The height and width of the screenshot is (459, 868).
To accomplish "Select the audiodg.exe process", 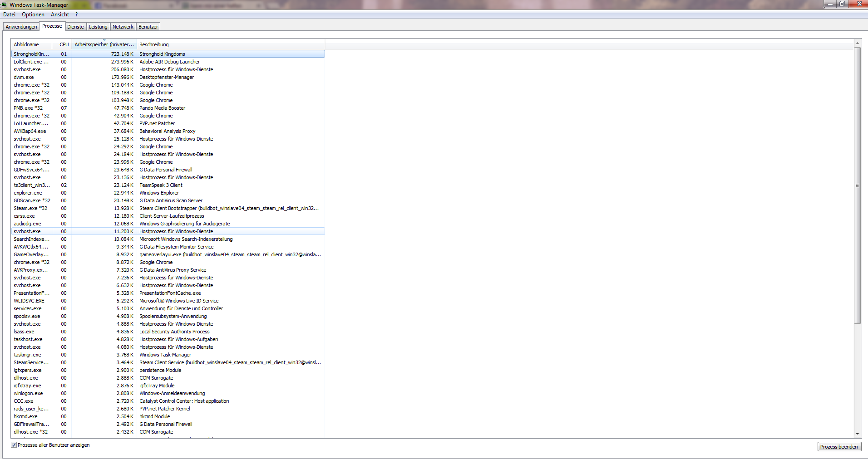I will (x=168, y=224).
